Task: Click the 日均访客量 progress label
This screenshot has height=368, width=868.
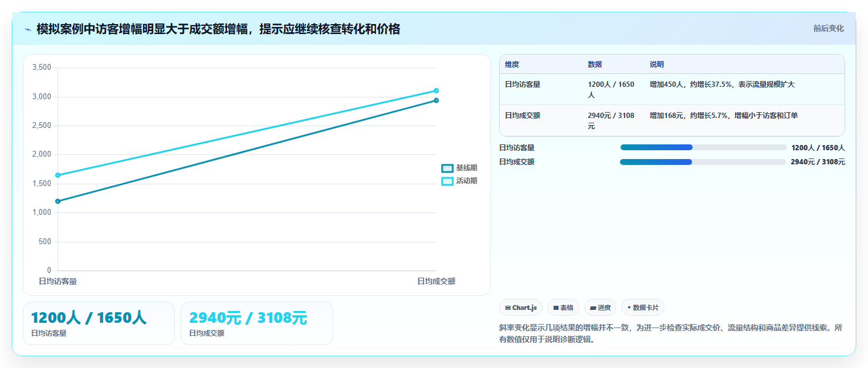Action: tap(517, 148)
